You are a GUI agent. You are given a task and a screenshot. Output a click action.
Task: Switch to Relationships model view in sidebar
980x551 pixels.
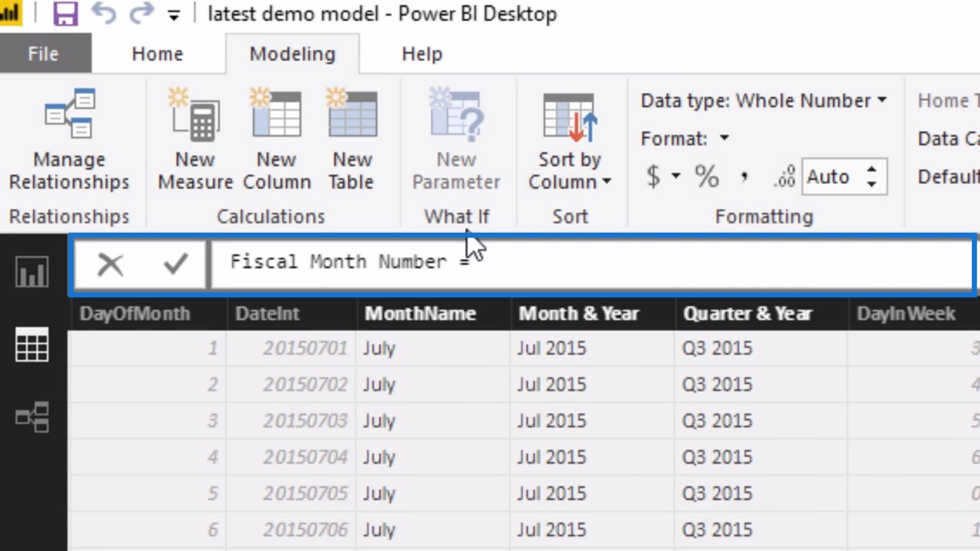[32, 417]
